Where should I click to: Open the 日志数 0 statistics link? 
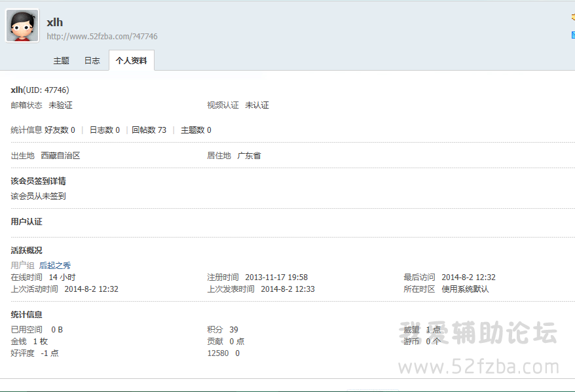(104, 130)
